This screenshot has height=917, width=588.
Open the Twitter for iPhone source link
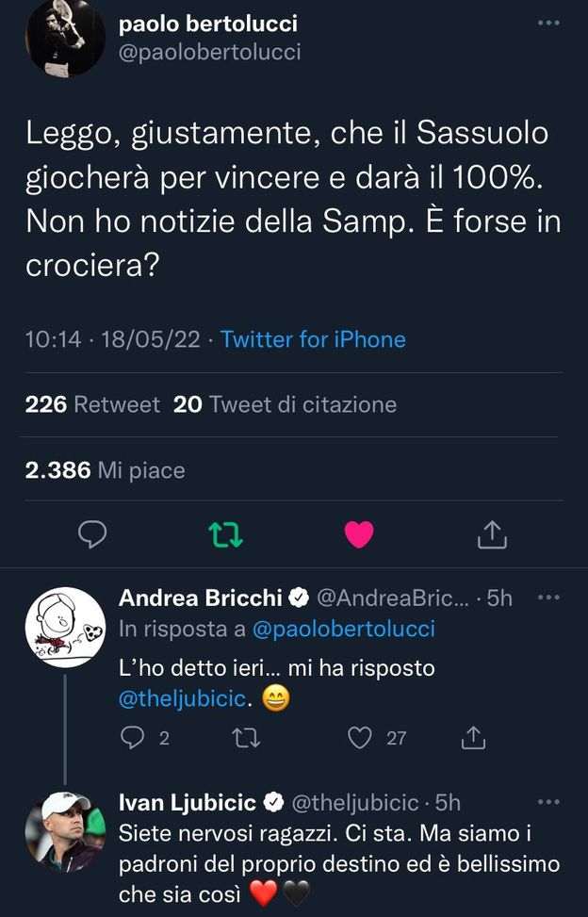(x=312, y=339)
